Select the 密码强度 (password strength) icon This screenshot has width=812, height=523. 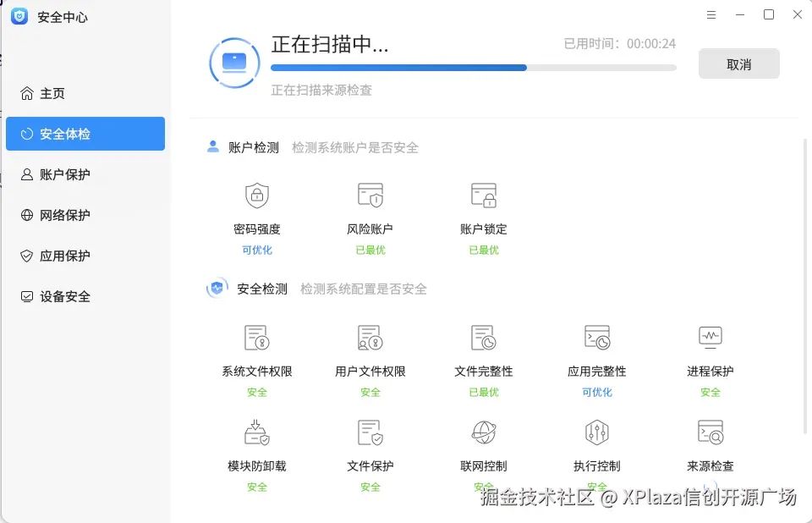[x=257, y=195]
